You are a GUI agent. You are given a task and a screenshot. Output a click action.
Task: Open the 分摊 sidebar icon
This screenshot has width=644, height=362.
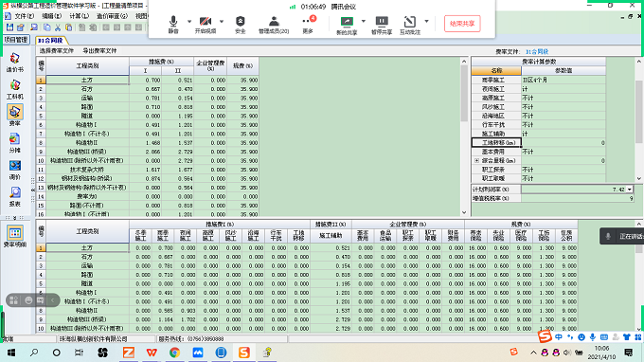tap(15, 143)
